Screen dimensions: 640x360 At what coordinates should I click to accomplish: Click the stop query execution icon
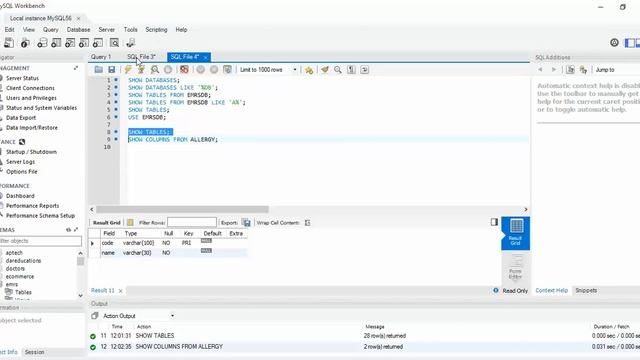point(168,69)
